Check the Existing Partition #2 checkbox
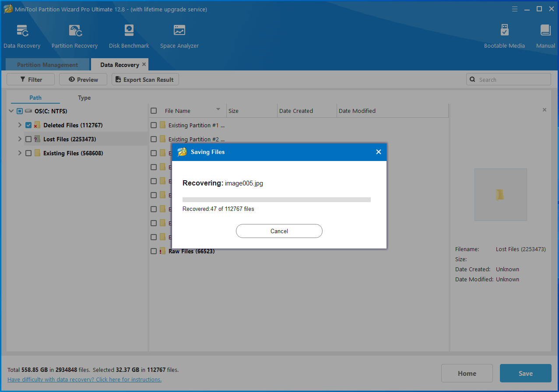This screenshot has width=559, height=392. (x=154, y=139)
